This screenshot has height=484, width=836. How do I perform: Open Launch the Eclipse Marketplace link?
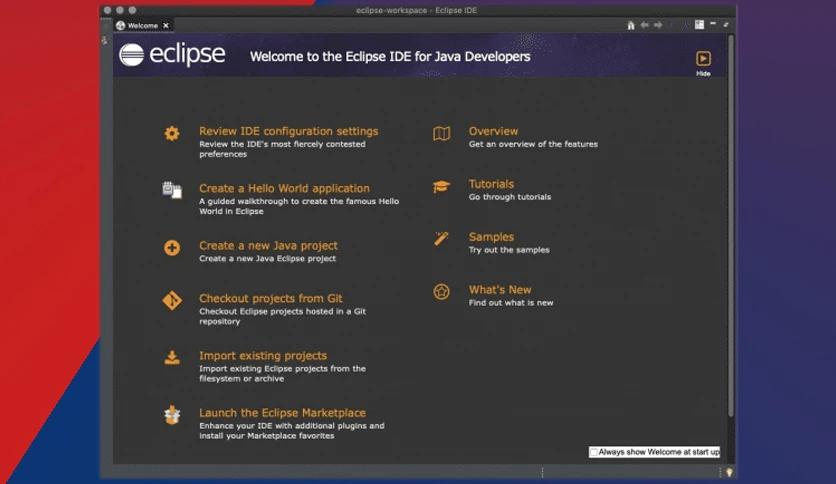[x=282, y=413]
